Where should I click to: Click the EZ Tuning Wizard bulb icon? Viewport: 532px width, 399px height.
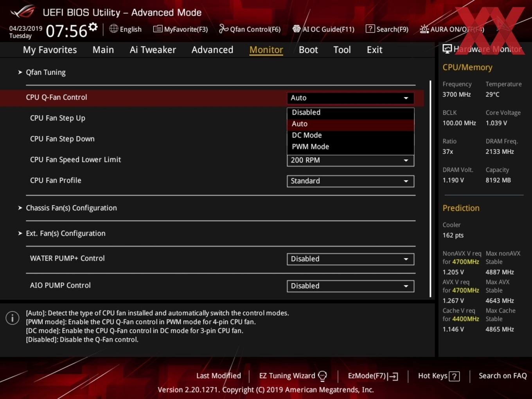click(322, 376)
